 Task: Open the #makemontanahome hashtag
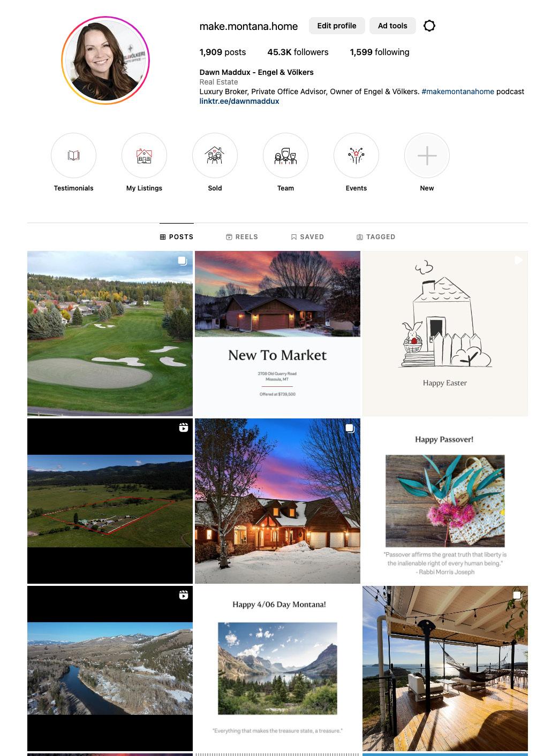point(458,91)
